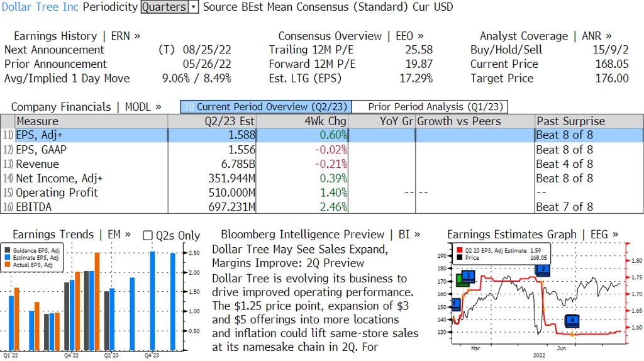Screen dimensions: 644x361
Task: Toggle the Q2s Only checkbox
Action: (x=147, y=235)
